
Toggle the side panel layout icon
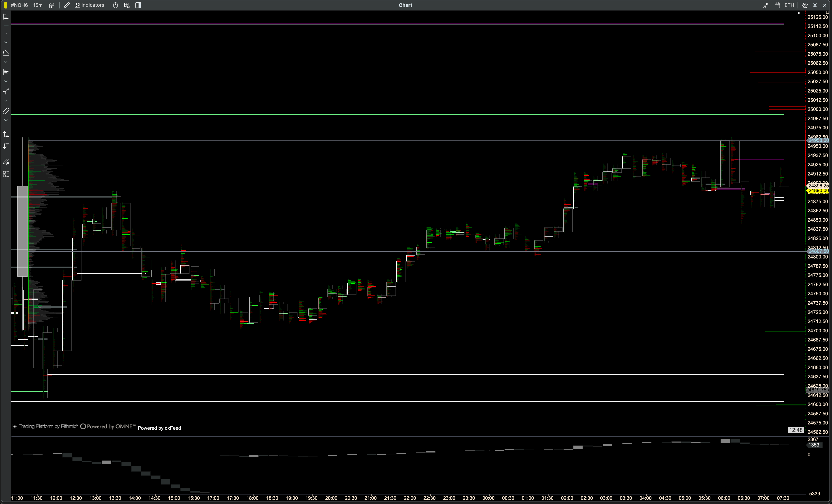pyautogui.click(x=138, y=5)
